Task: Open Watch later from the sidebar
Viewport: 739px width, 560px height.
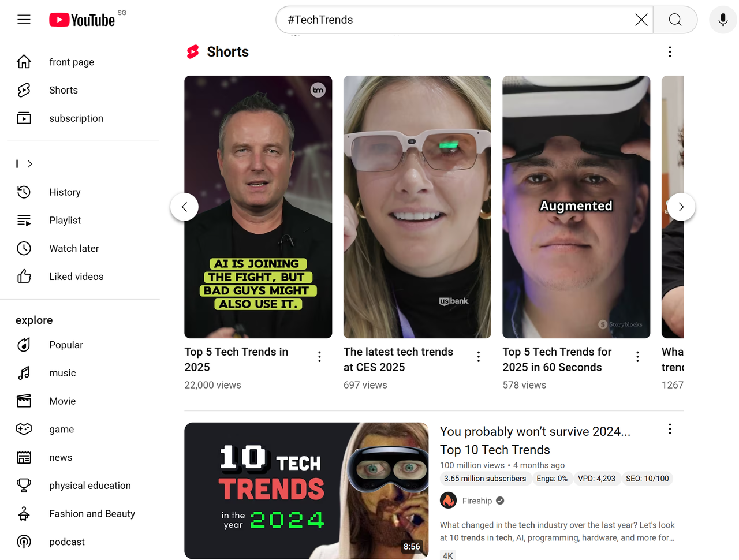Action: (x=74, y=248)
